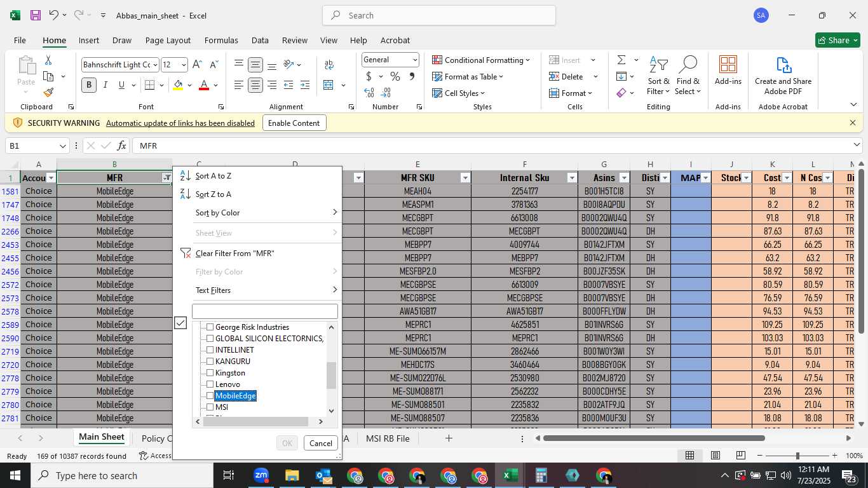
Task: Apply Italic formatting
Action: (x=105, y=85)
